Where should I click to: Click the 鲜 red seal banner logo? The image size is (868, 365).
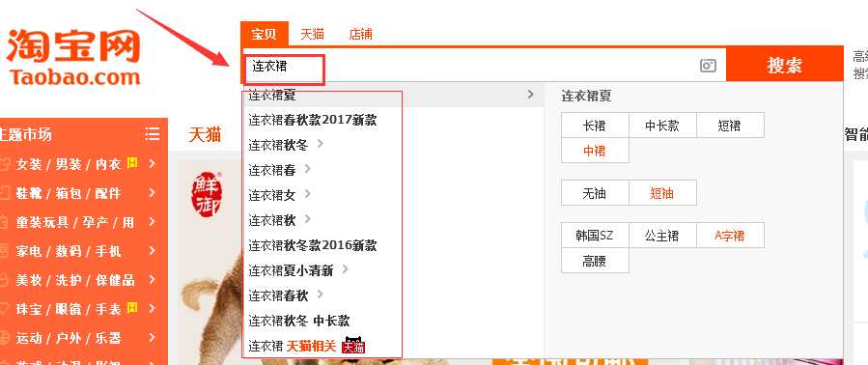tap(207, 194)
